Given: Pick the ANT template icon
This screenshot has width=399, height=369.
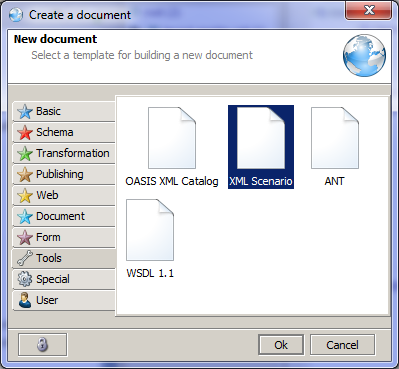Looking at the screenshot, I should click(x=335, y=138).
